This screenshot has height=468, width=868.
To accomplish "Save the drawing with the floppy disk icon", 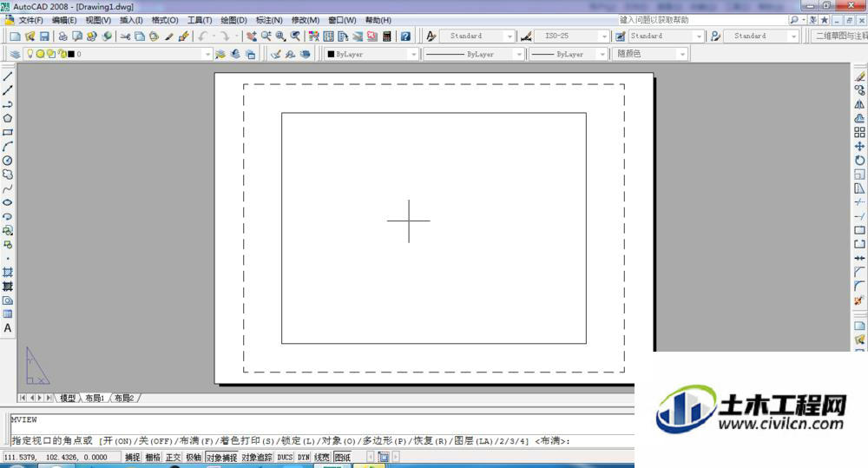I will 44,36.
